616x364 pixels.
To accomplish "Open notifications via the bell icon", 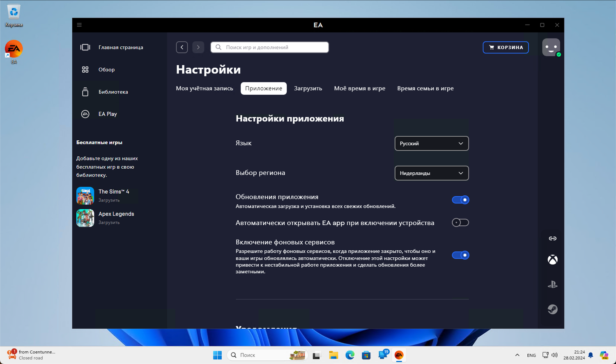I will tap(591, 355).
